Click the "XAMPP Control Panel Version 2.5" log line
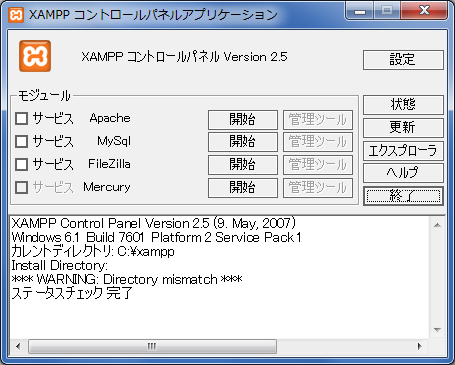The height and width of the screenshot is (365, 455). point(154,223)
